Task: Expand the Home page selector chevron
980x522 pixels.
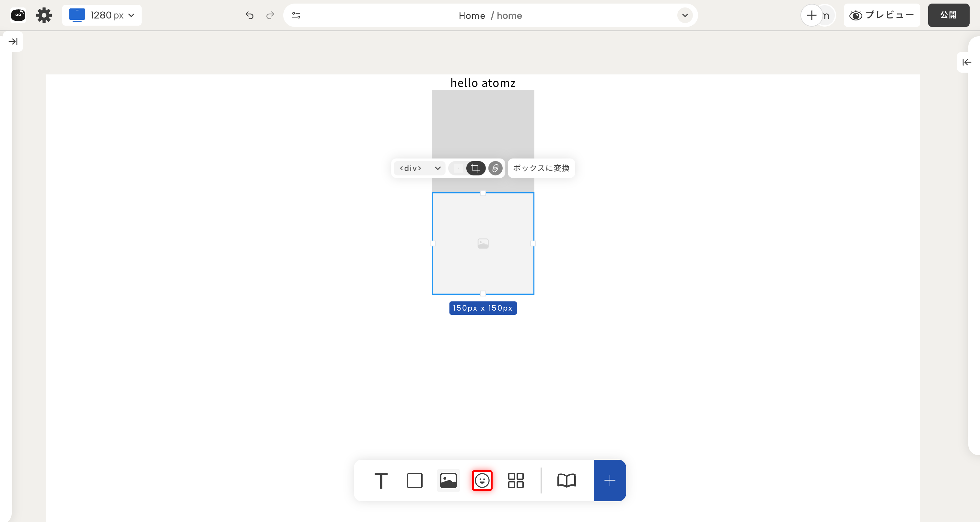Action: (684, 15)
